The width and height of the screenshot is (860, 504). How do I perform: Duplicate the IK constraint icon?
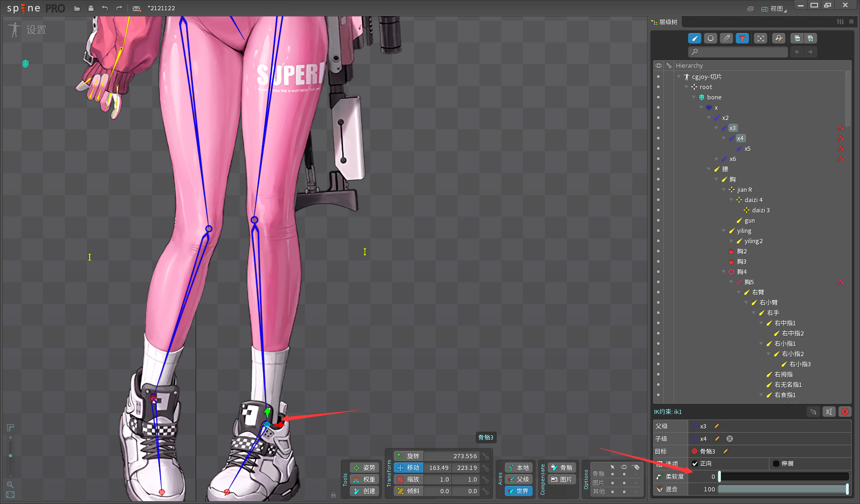pos(813,412)
